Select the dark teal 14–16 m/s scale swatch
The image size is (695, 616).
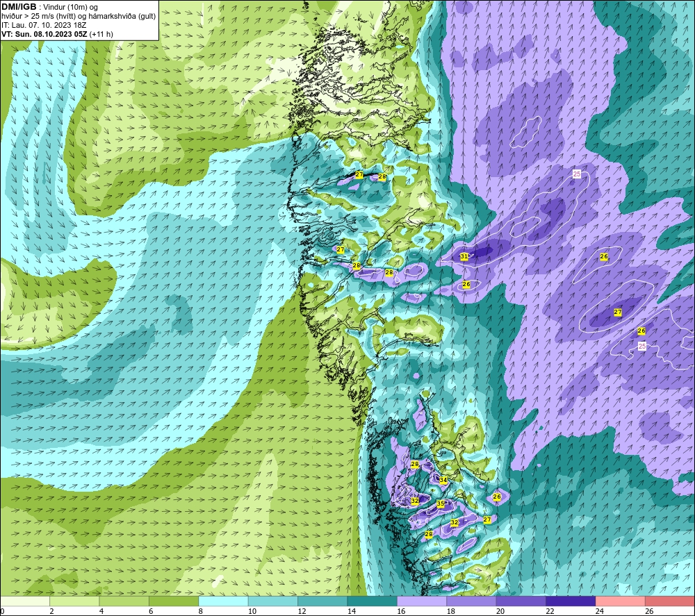373,601
